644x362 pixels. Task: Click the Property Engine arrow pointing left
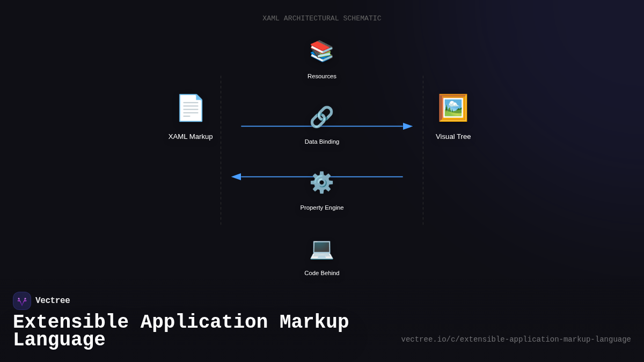coord(236,176)
